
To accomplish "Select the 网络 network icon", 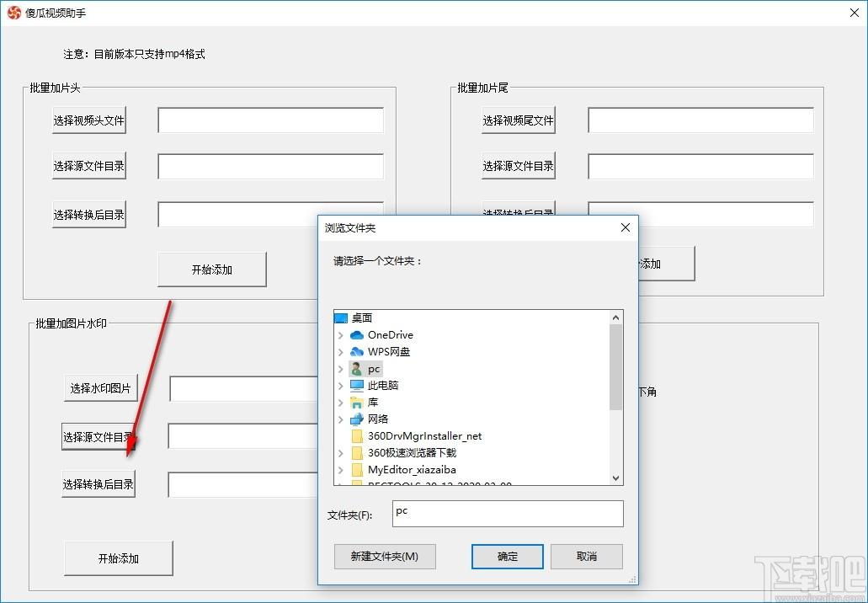I will click(357, 419).
